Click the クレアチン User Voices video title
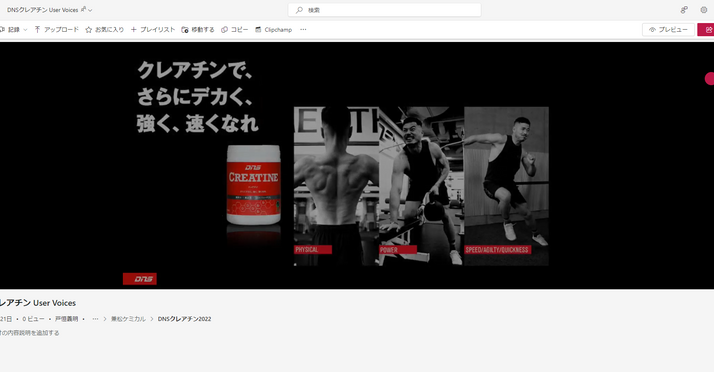This screenshot has height=372, width=714. coord(38,303)
